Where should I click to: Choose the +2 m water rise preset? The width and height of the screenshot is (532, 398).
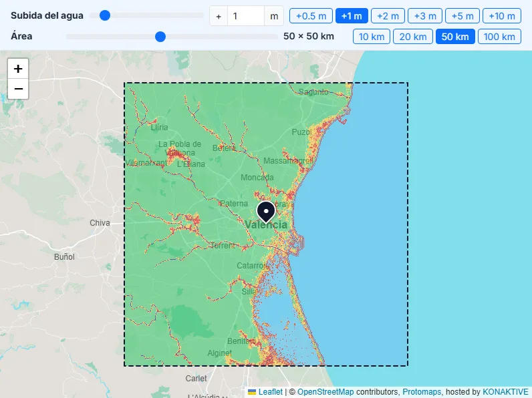click(x=388, y=16)
